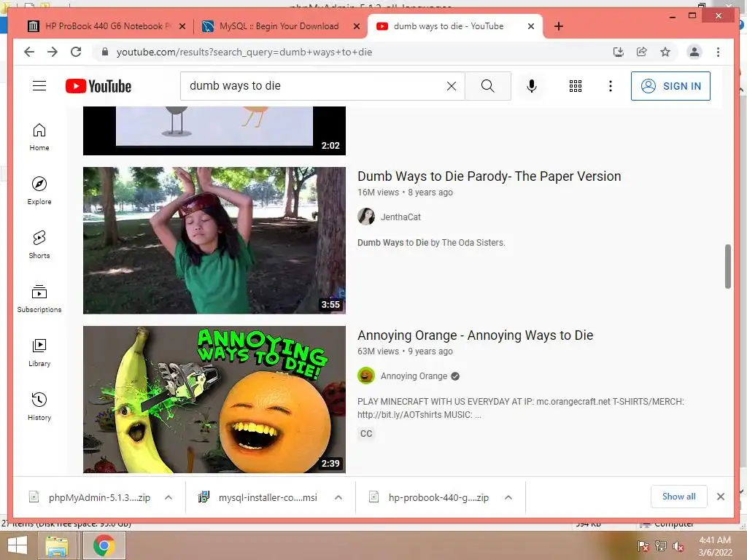This screenshot has width=747, height=560.
Task: Expand options for phpMyAdmin zip download
Action: [x=169, y=497]
